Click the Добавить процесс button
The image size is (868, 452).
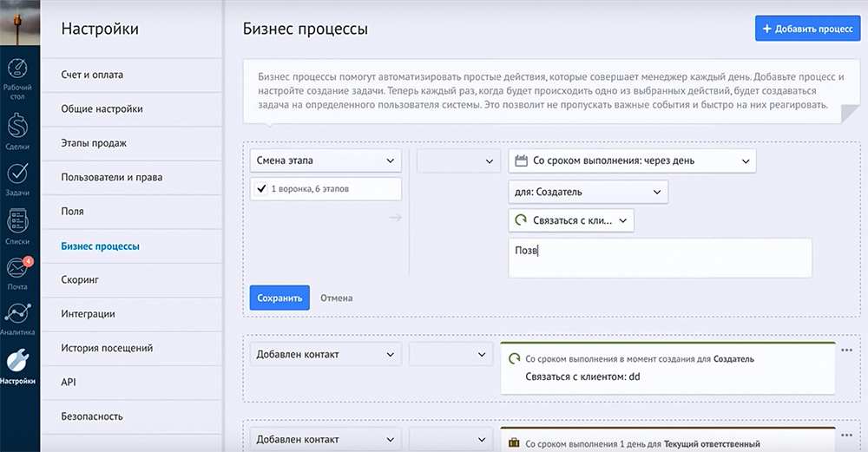point(807,29)
